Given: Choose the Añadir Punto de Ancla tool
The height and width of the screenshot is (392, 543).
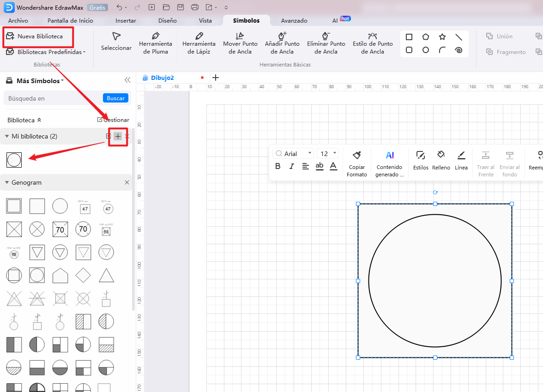Looking at the screenshot, I should pyautogui.click(x=282, y=43).
